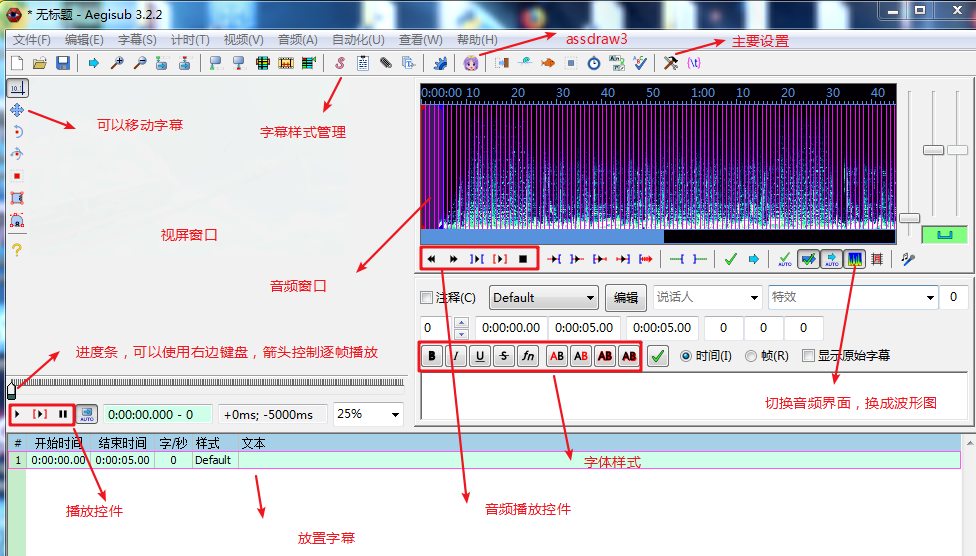Viewport: 976px width, 556px height.
Task: Open visual typesetting help question mark
Action: click(17, 250)
